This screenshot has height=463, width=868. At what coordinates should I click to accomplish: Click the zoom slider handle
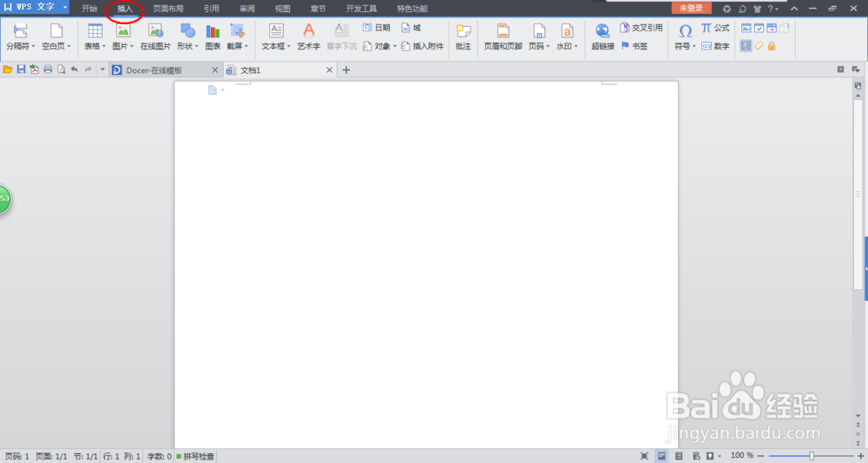812,456
